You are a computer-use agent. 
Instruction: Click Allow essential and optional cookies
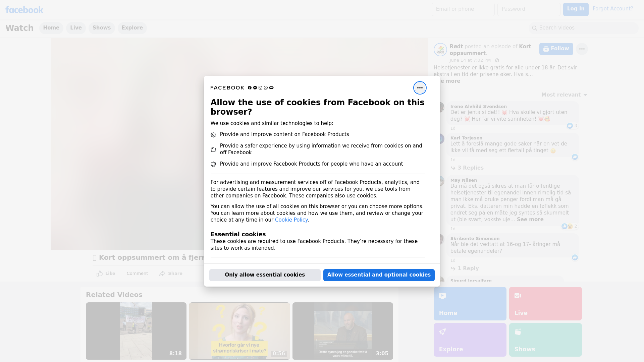tap(379, 275)
